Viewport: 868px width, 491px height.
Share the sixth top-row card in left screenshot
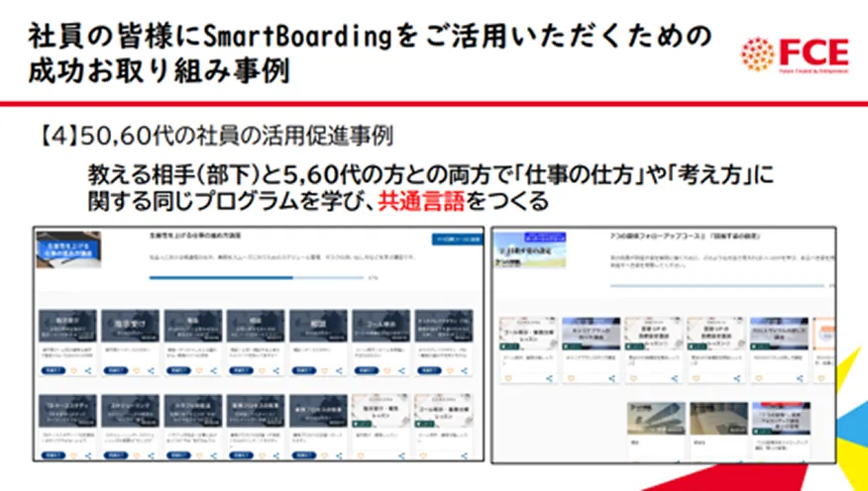[x=401, y=371]
